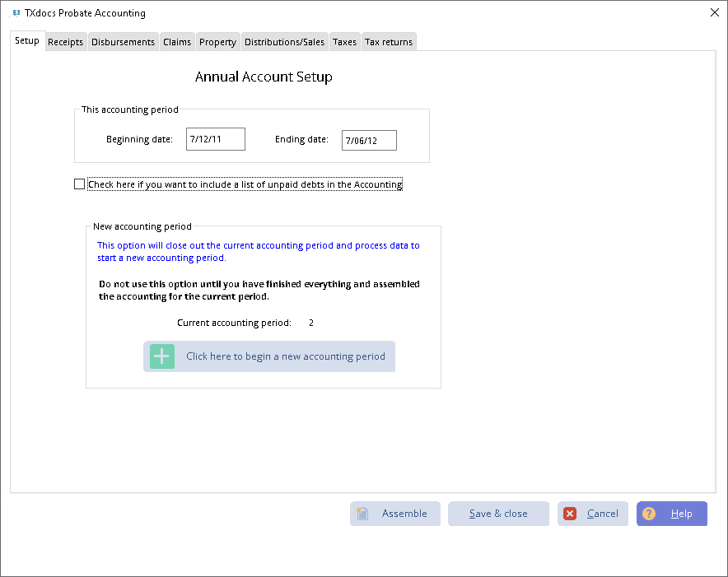Switch to the Taxes tab
Image resolution: width=728 pixels, height=577 pixels.
point(344,42)
